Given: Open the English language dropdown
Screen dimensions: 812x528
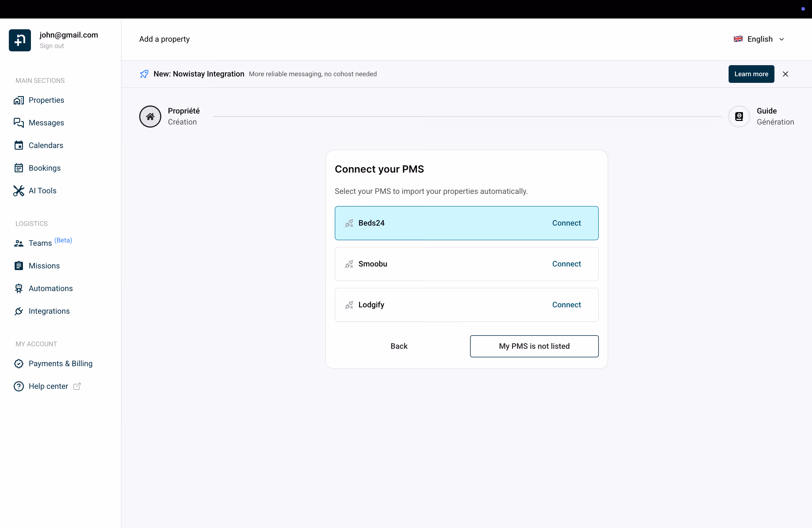Looking at the screenshot, I should [760, 39].
